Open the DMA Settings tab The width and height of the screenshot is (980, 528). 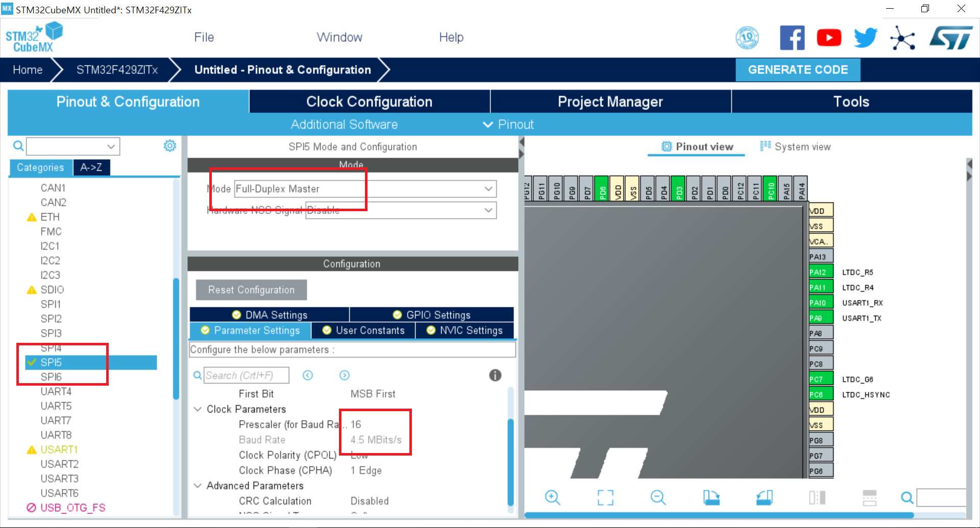[269, 315]
